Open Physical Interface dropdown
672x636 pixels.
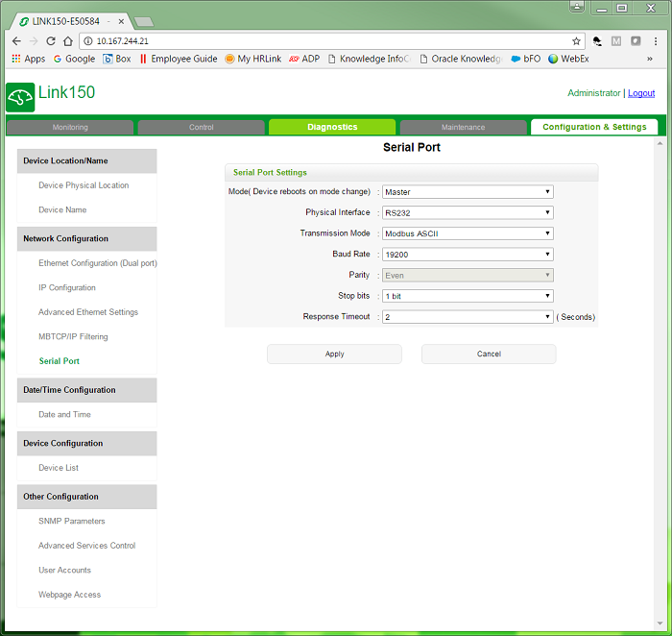pos(468,212)
